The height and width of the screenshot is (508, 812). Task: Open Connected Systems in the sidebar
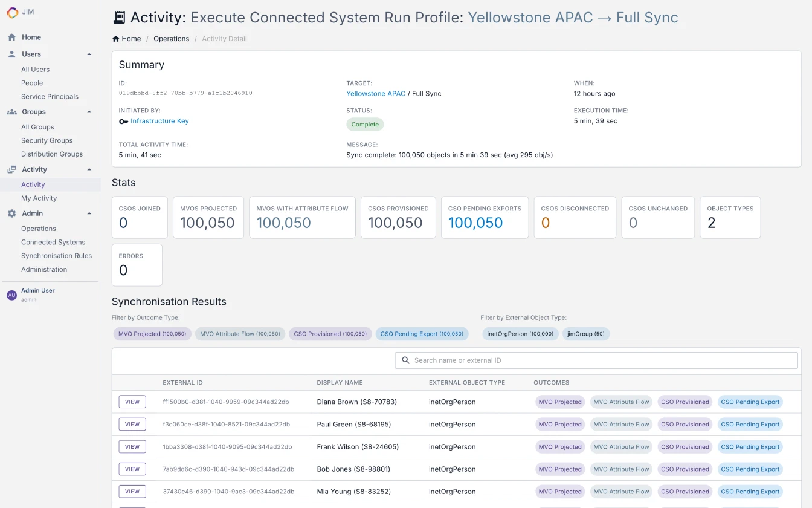coord(53,242)
